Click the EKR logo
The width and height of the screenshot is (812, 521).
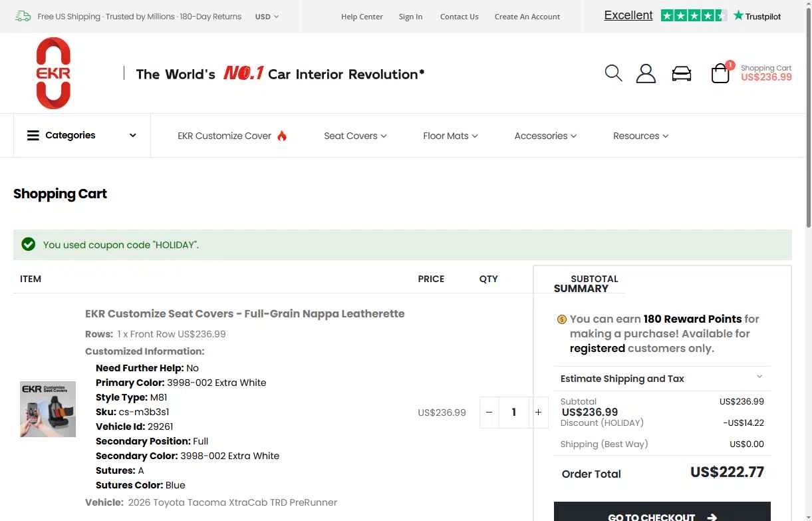[x=53, y=73]
